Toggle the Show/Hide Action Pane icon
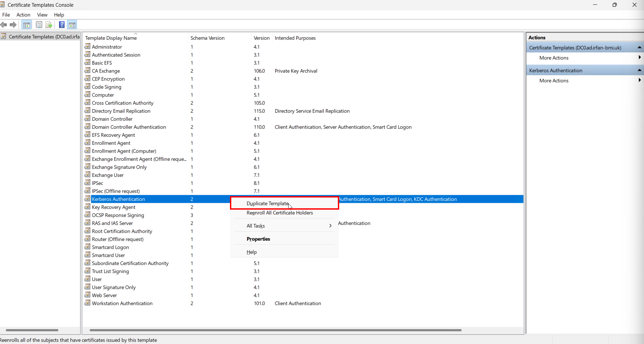644x344 pixels. click(x=72, y=25)
